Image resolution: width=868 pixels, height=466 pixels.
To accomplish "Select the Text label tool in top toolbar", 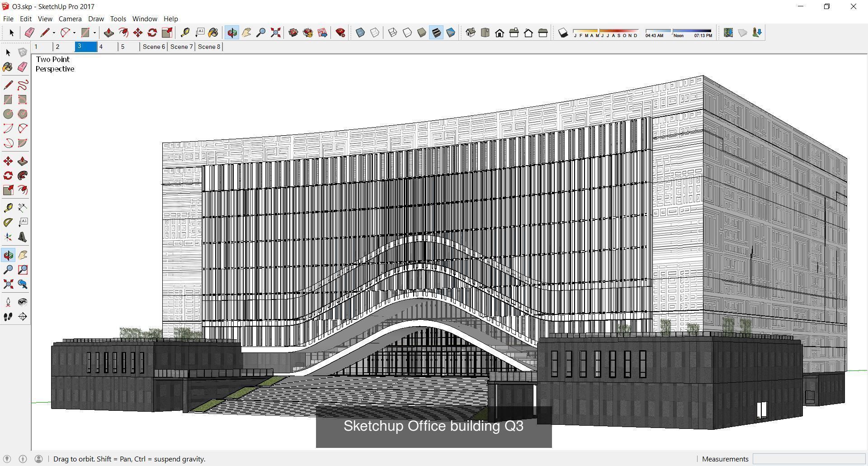I will [199, 33].
